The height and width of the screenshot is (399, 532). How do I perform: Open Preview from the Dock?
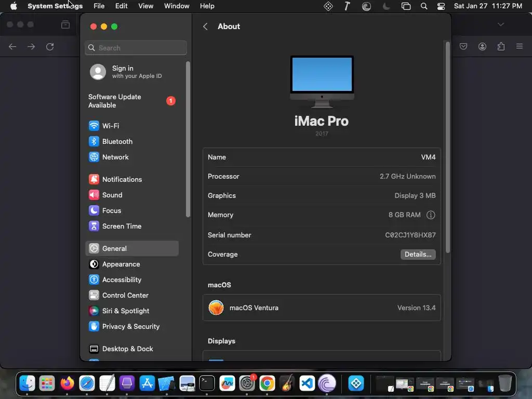(x=187, y=383)
